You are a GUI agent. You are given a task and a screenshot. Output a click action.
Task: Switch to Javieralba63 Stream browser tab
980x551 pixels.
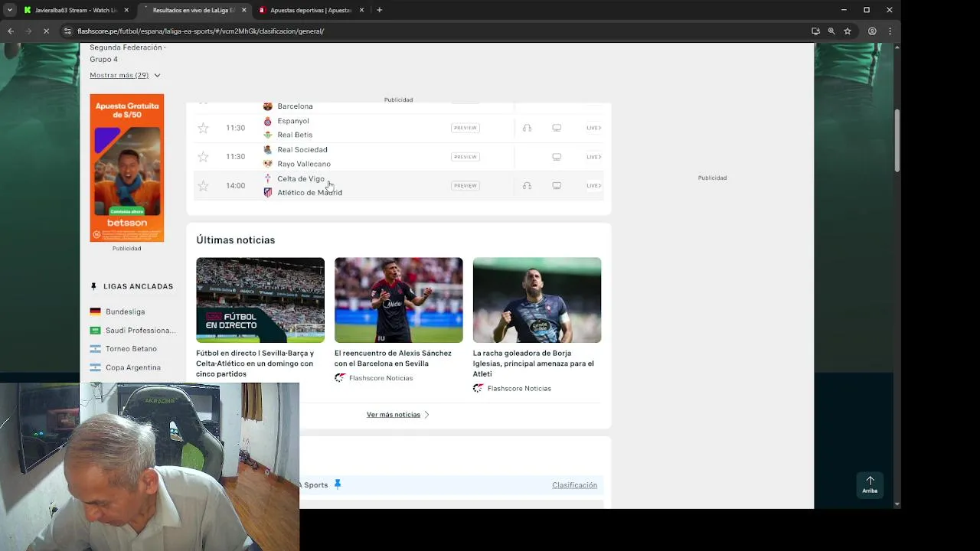pos(75,10)
